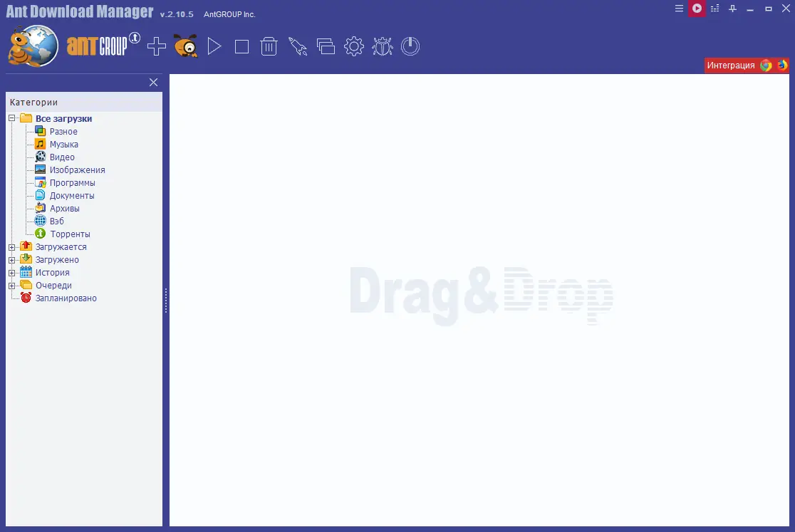Screen dimensions: 795x532
Task: Click the trash delete icon
Action: [x=269, y=46]
